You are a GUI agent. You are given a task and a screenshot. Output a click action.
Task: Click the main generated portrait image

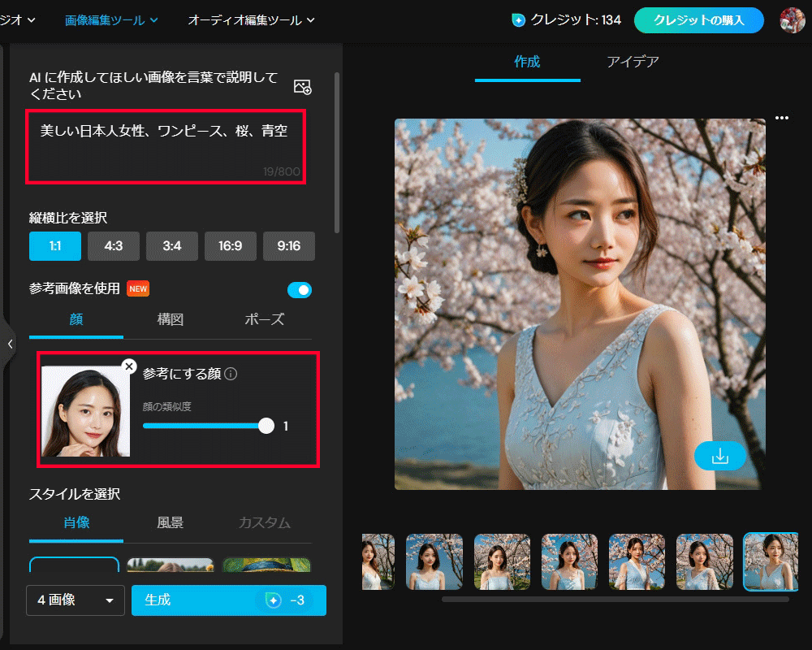[580, 304]
